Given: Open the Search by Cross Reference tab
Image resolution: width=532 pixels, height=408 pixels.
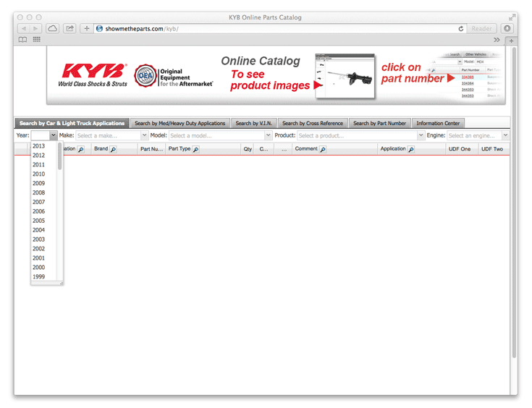Looking at the screenshot, I should tap(313, 123).
